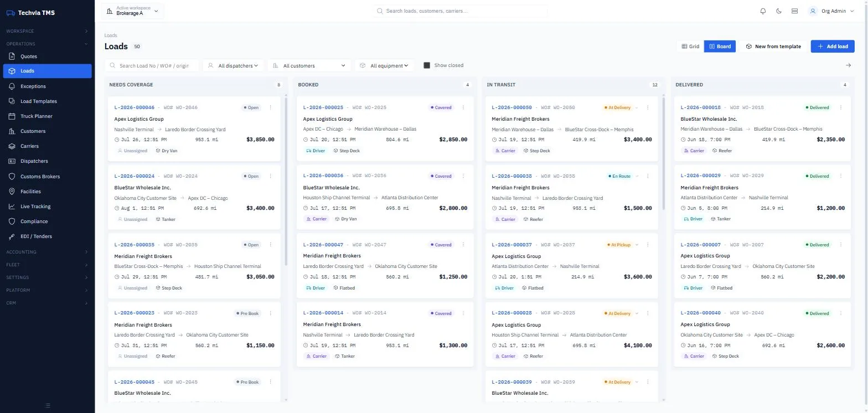Open load link L-2026-000050

pos(512,107)
